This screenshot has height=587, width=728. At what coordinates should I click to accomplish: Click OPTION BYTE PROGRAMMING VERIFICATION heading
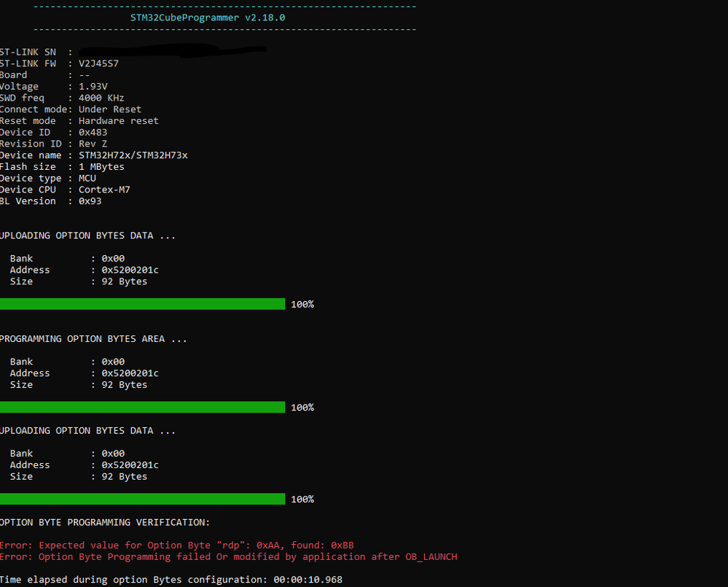click(x=104, y=522)
